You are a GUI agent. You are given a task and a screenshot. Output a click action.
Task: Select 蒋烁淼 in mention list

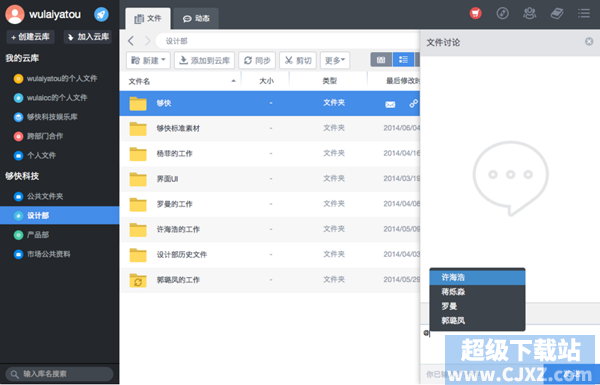tap(477, 292)
